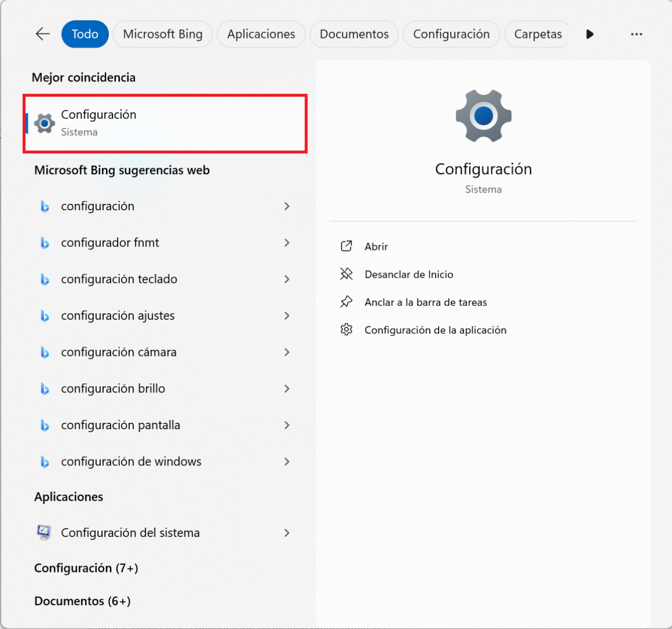This screenshot has width=672, height=629.
Task: Expand the "configuración teclado" suggestion chevron
Action: (x=287, y=279)
